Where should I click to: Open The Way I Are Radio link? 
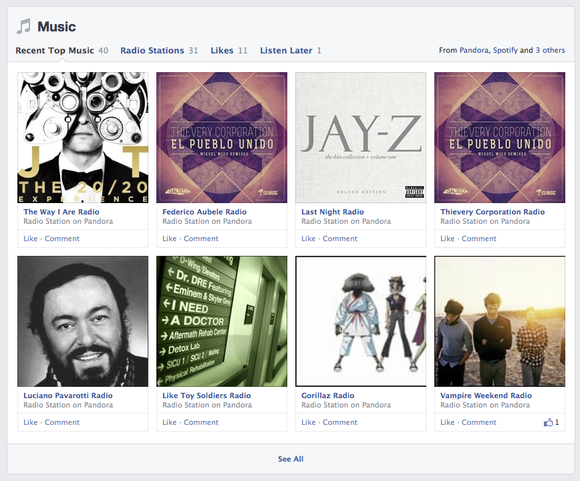(61, 212)
